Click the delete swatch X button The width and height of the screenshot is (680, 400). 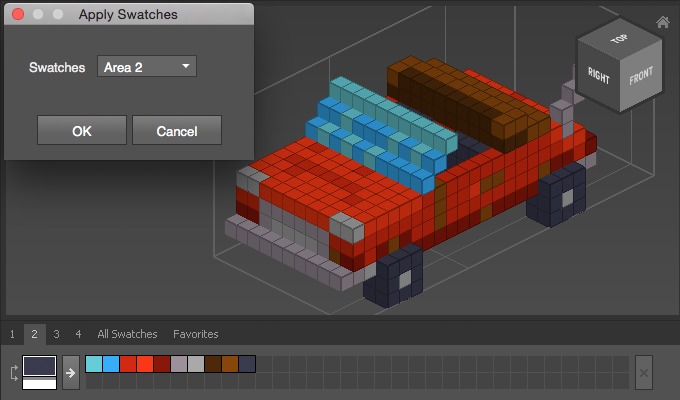pos(644,371)
